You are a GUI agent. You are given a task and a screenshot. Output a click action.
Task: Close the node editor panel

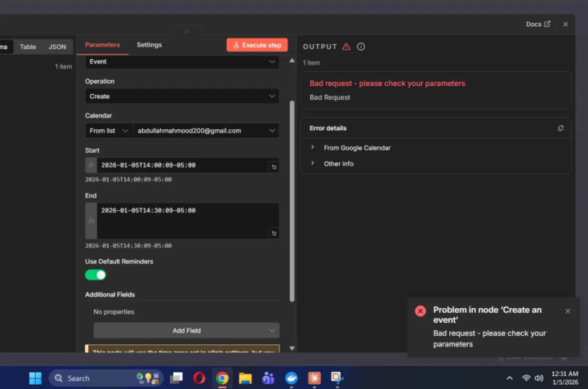coord(565,25)
